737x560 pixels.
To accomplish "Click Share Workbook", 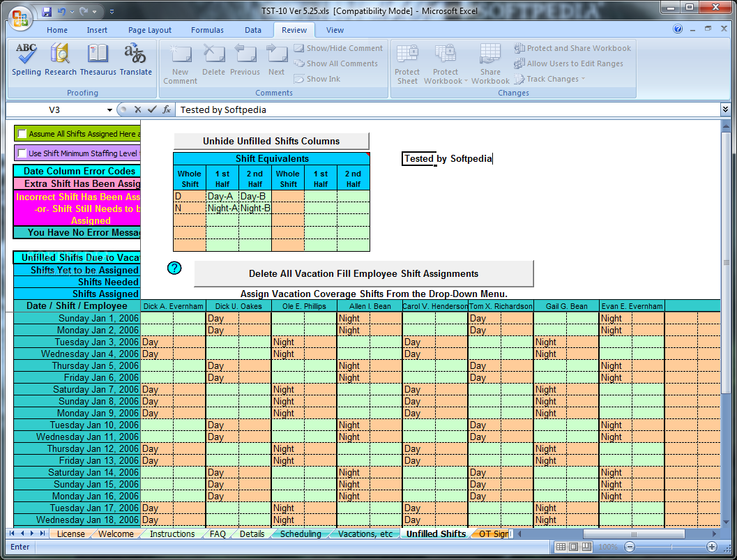I will point(490,64).
